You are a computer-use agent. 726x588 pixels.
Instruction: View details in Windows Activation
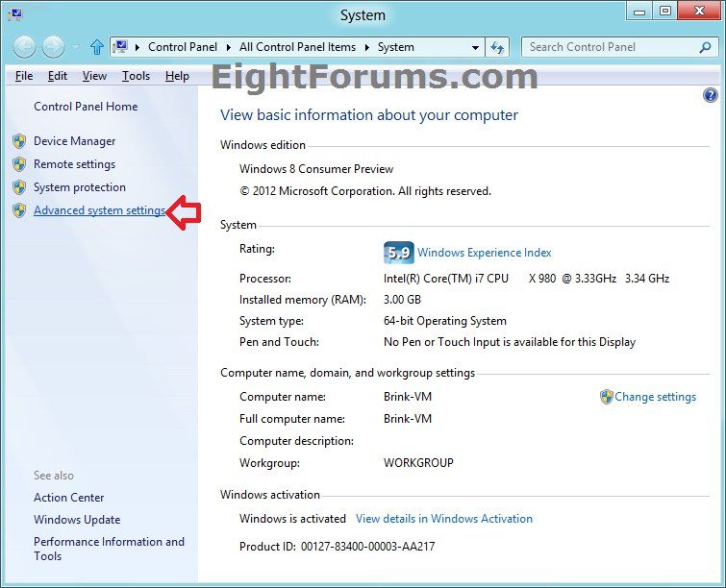tap(443, 519)
